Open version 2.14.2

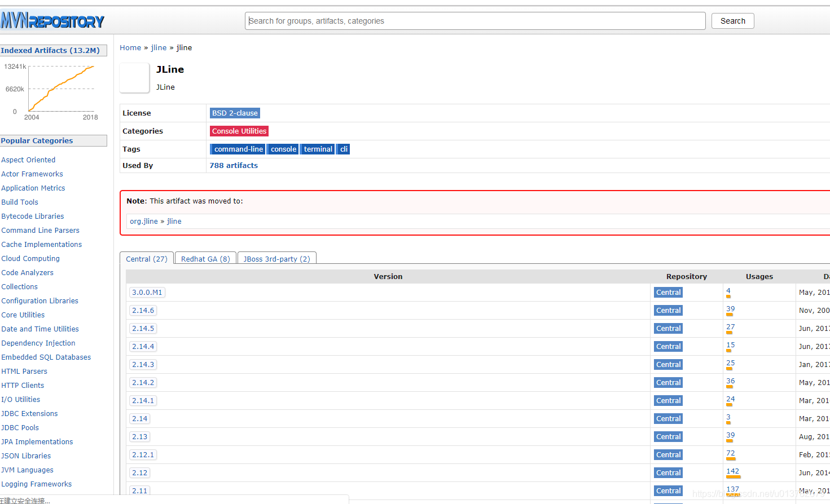coord(143,383)
